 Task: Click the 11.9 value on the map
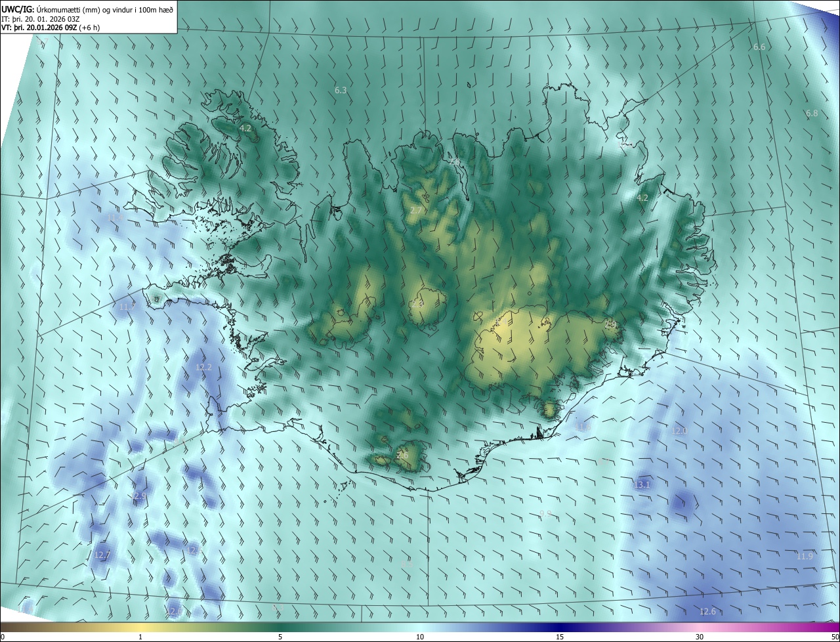tap(805, 556)
